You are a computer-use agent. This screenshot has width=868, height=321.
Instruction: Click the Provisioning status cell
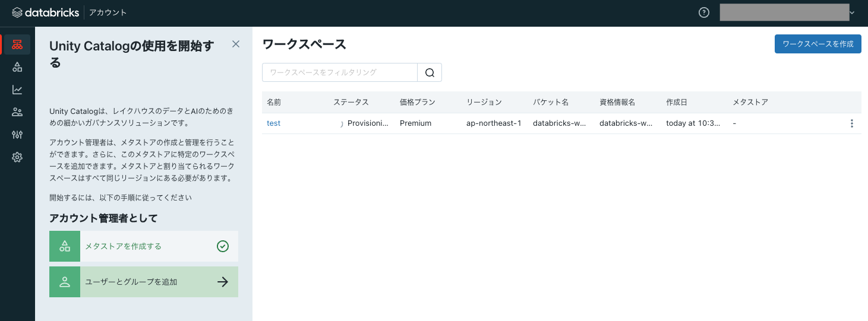[x=364, y=123]
